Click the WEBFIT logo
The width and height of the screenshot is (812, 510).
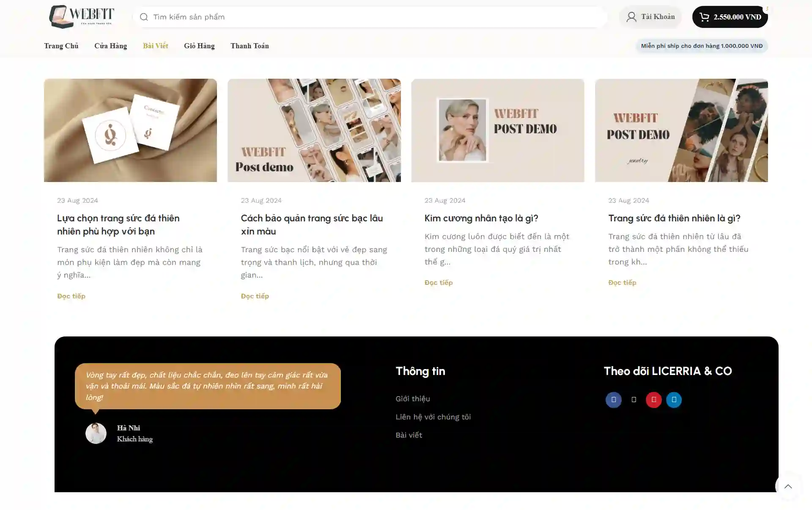coord(82,17)
